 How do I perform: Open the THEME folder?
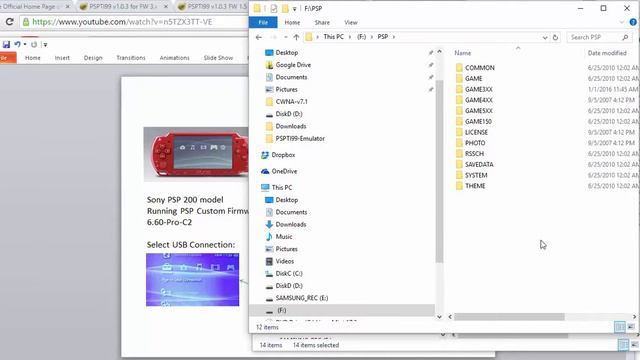[x=475, y=186]
